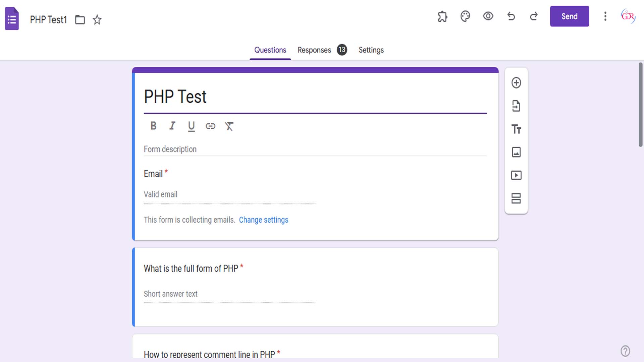Toggle bold formatting on title

click(x=153, y=126)
